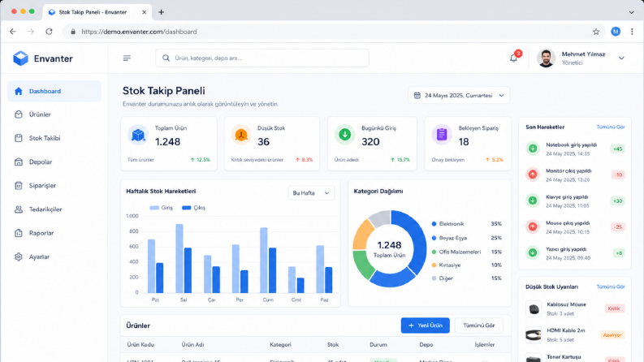644x362 pixels.
Task: Click the Bekleyen Sipariş clipboard icon
Action: click(442, 135)
